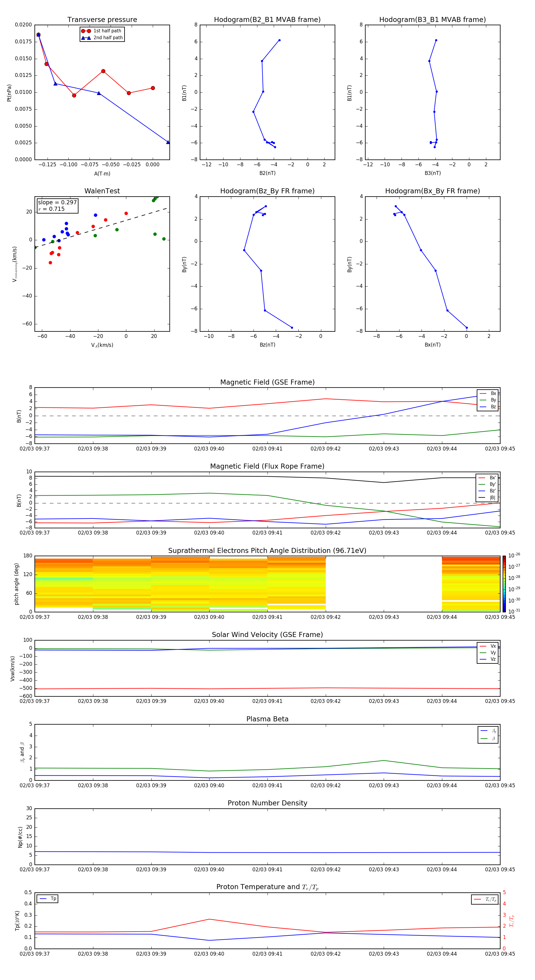The image size is (535, 980).
Task: Select By entry in GSE magnetic field legend
Action: point(488,400)
